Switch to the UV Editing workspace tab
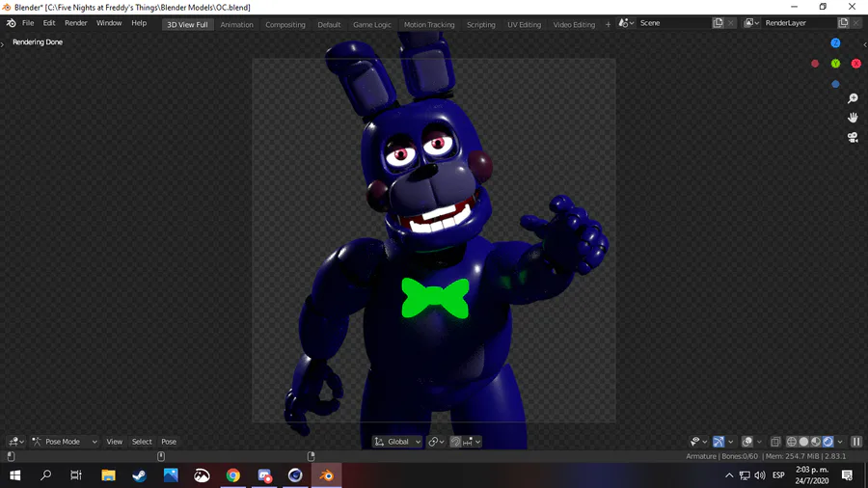The height and width of the screenshot is (488, 868). [x=525, y=24]
